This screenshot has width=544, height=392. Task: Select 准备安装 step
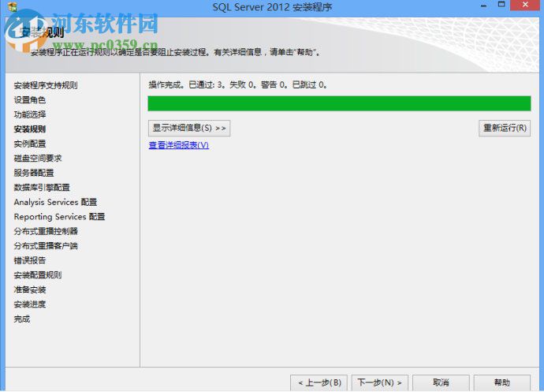pos(30,289)
